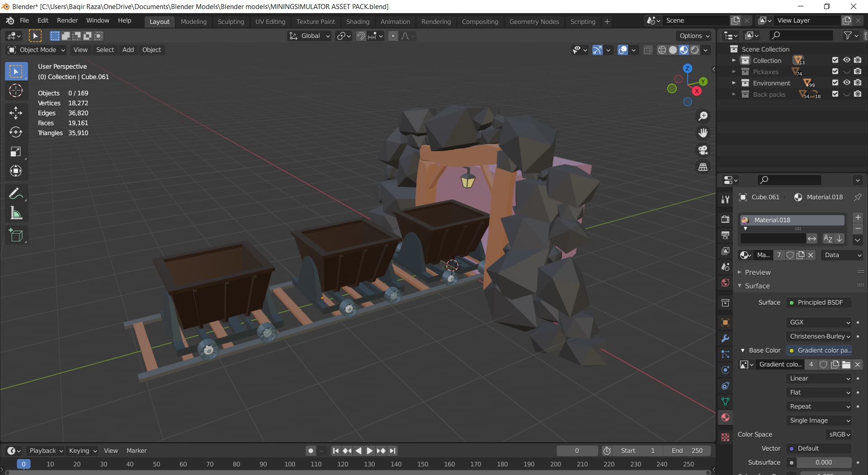Choose the Add Cube tool

point(16,235)
